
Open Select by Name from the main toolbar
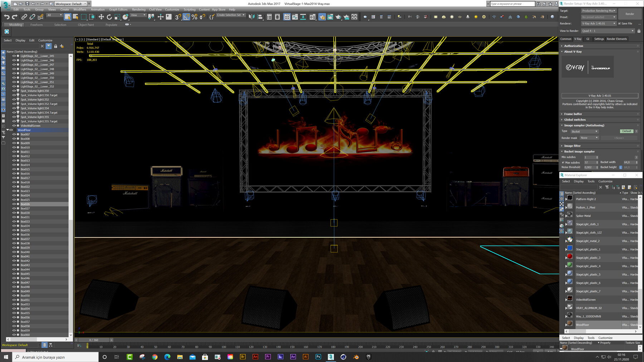pyautogui.click(x=75, y=16)
